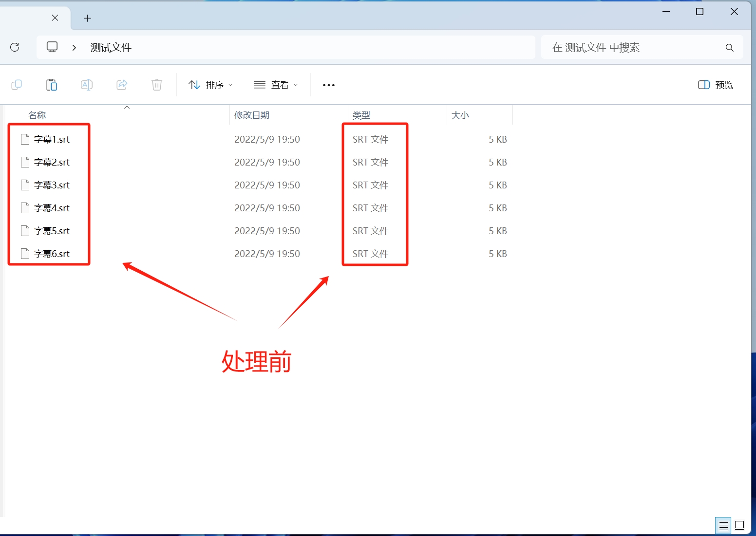The image size is (756, 536).
Task: Switch to details view using status bar icon
Action: [723, 526]
